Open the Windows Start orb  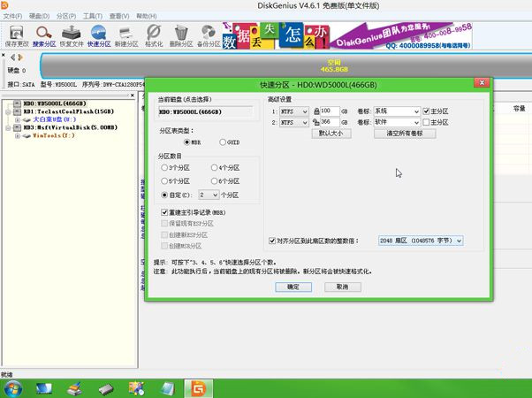[x=12, y=388]
